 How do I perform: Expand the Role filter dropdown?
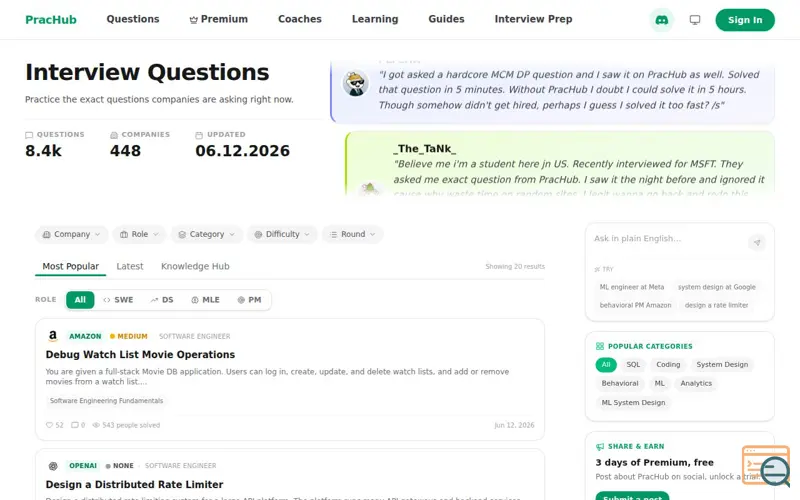click(x=139, y=234)
